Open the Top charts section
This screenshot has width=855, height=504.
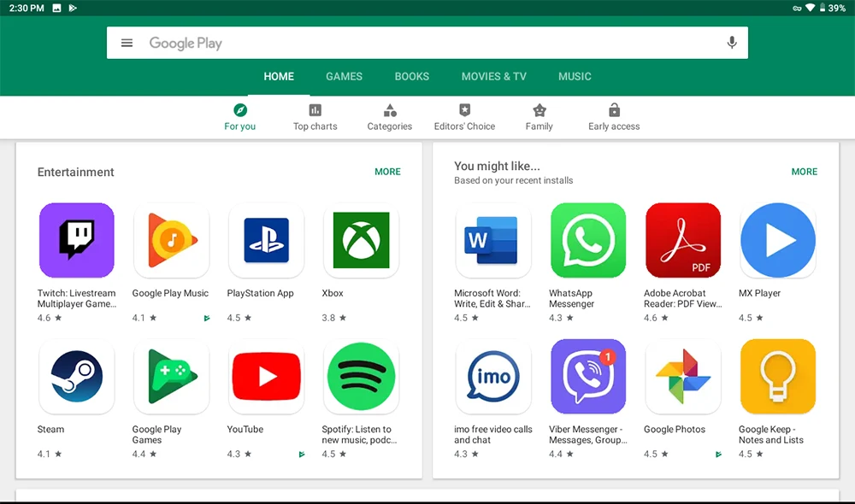tap(315, 117)
